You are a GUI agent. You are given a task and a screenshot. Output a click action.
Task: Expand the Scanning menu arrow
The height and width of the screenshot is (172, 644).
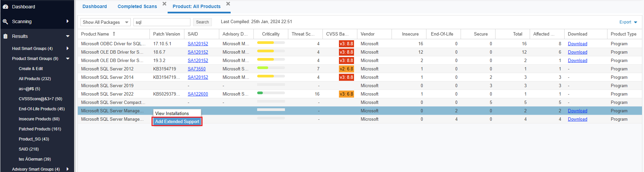[x=68, y=21]
